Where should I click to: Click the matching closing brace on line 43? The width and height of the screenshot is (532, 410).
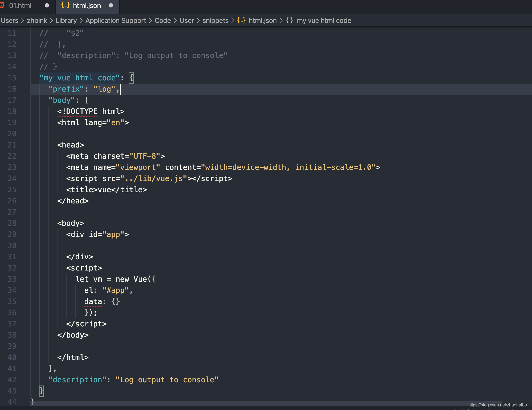click(x=42, y=391)
